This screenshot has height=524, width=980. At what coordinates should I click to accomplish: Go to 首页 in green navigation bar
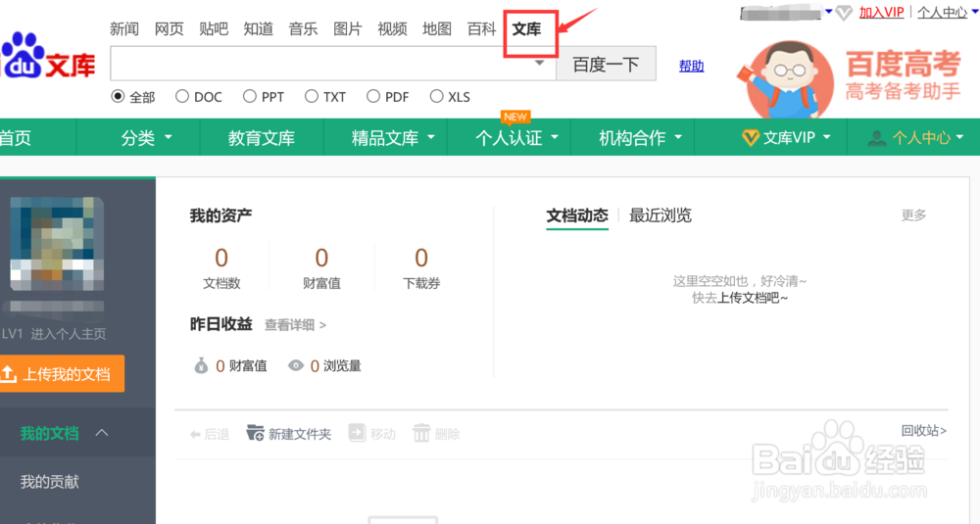(x=16, y=138)
